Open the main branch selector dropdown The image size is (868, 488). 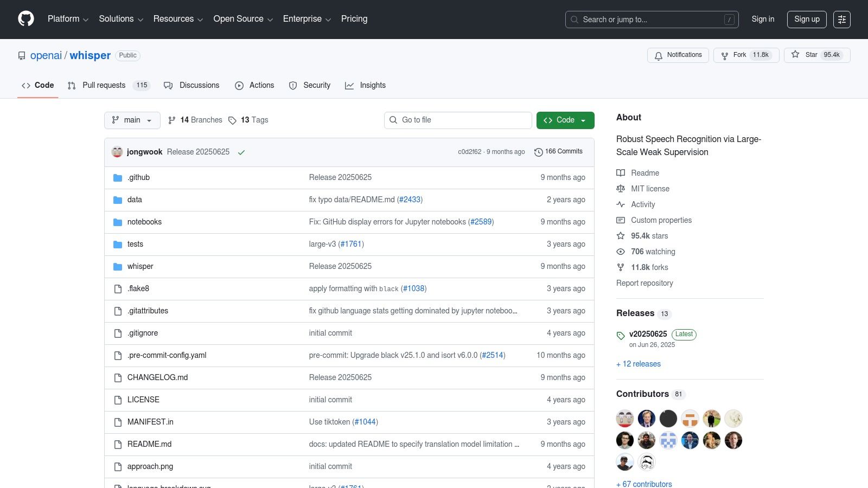132,120
